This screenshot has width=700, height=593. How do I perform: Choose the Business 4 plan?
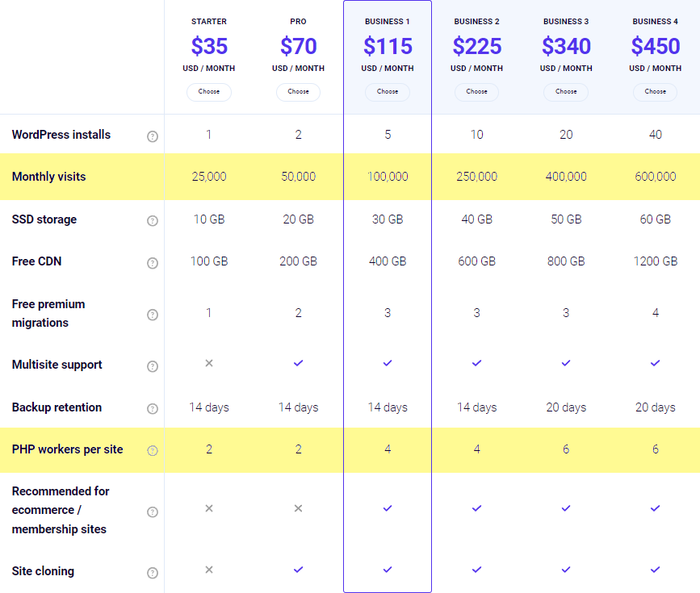coord(656,92)
